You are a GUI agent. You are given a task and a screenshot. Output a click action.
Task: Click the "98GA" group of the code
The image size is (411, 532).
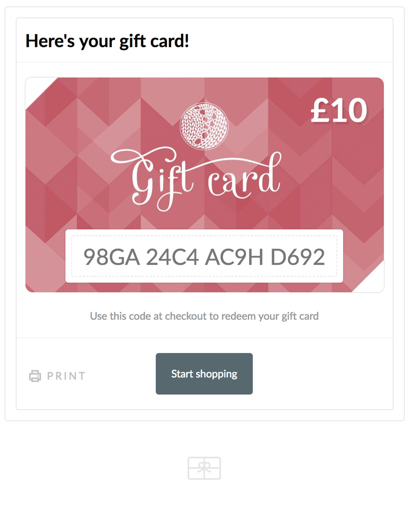[112, 257]
